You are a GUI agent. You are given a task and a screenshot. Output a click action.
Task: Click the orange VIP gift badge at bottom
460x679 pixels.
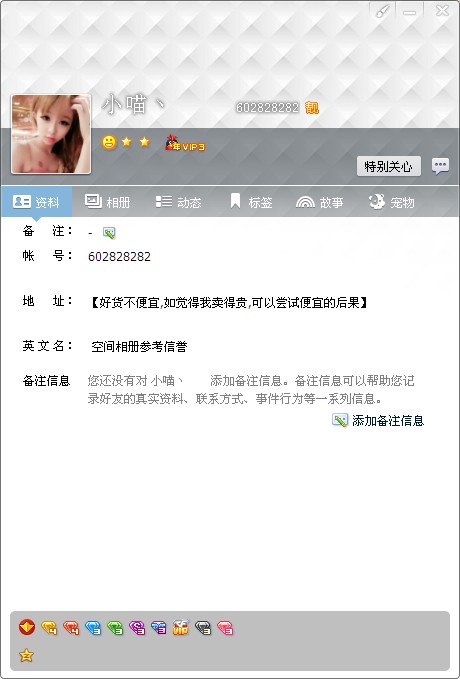[181, 627]
